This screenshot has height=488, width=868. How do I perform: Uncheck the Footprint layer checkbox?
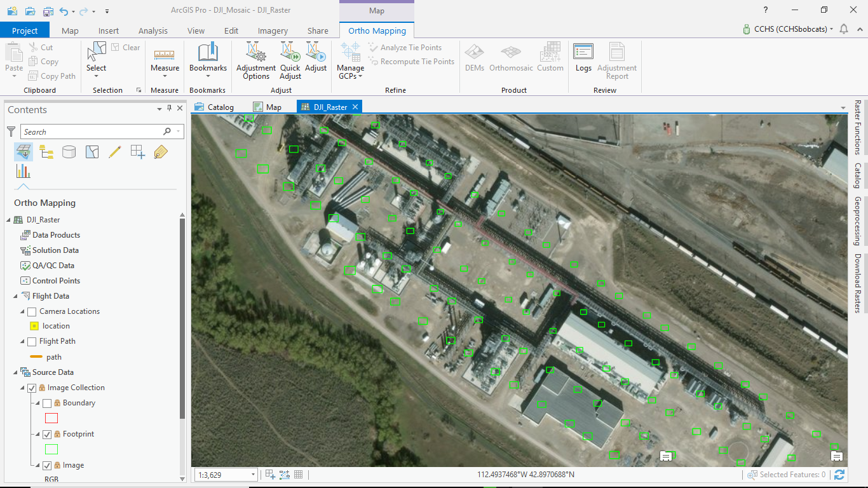click(47, 435)
